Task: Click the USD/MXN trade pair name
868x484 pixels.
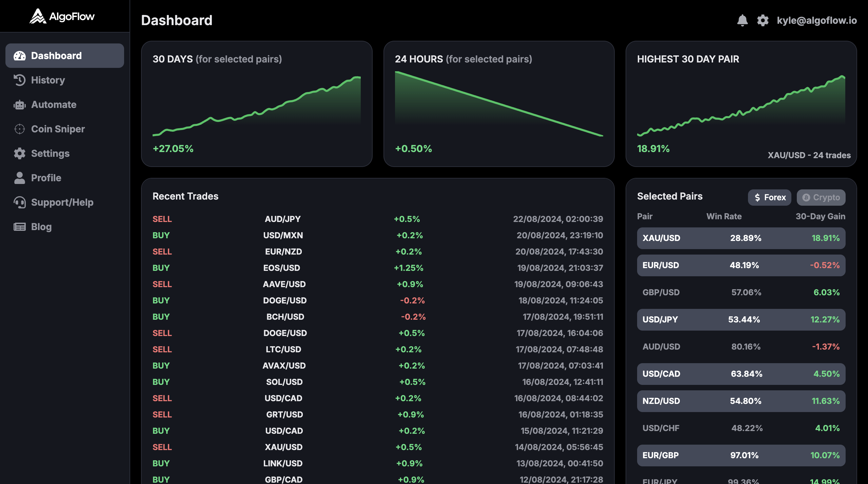Action: pyautogui.click(x=283, y=236)
